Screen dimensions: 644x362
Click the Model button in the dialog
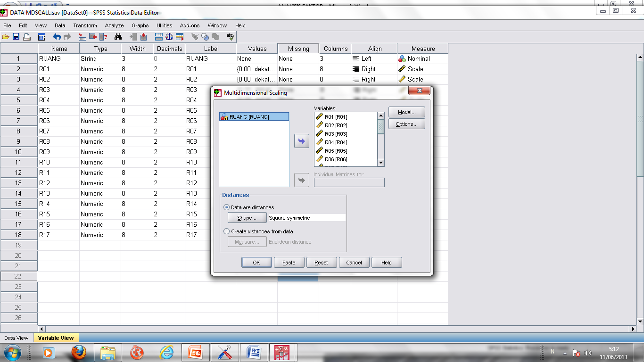click(x=406, y=112)
